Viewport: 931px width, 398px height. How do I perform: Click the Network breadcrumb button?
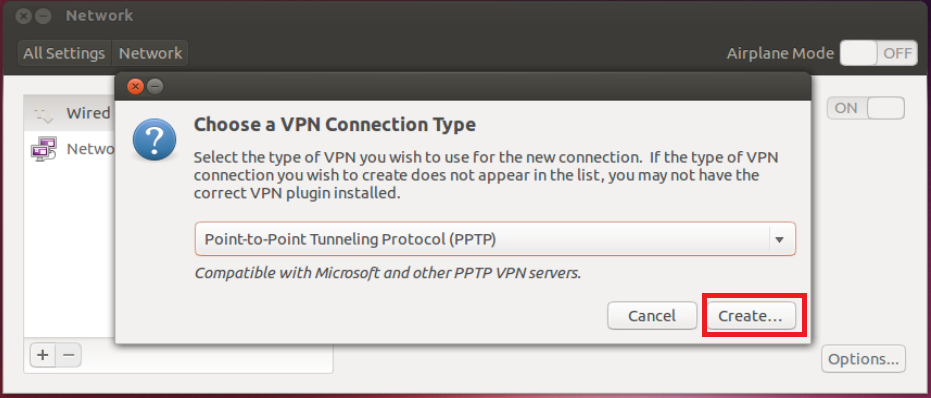click(150, 53)
